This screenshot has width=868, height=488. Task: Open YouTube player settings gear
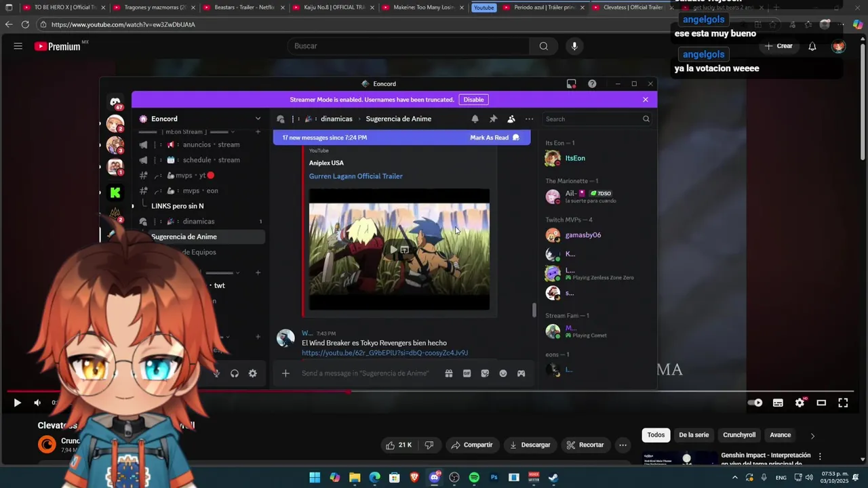[x=800, y=403]
